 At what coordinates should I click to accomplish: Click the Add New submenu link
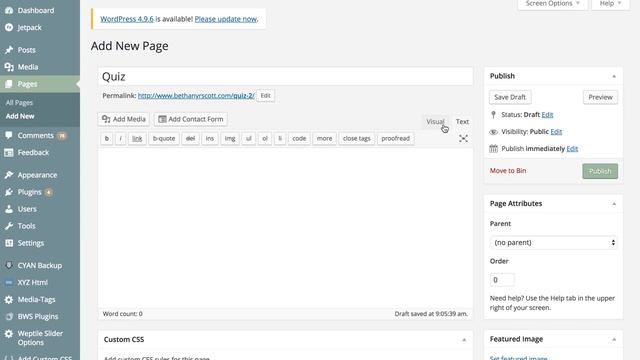click(x=20, y=116)
